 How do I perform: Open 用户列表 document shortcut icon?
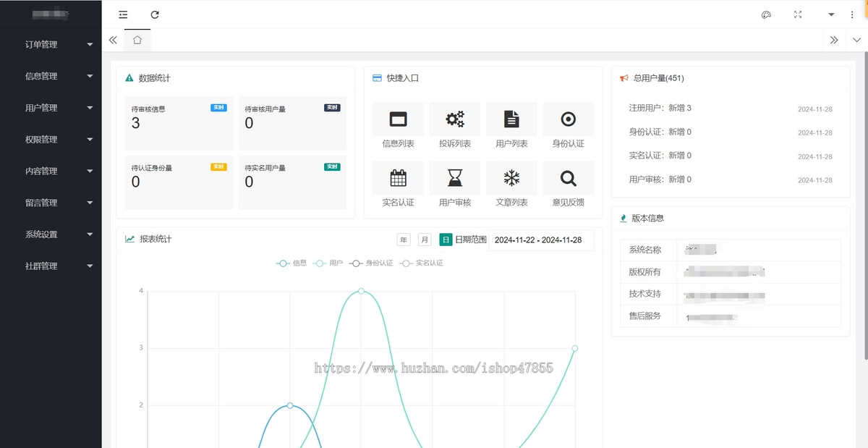click(511, 119)
